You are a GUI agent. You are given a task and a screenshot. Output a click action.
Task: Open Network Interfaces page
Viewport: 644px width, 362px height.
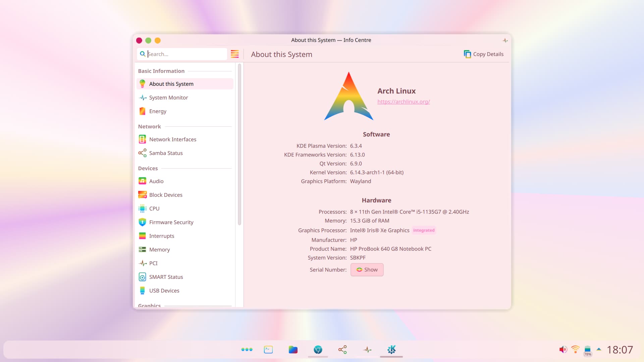point(185,139)
